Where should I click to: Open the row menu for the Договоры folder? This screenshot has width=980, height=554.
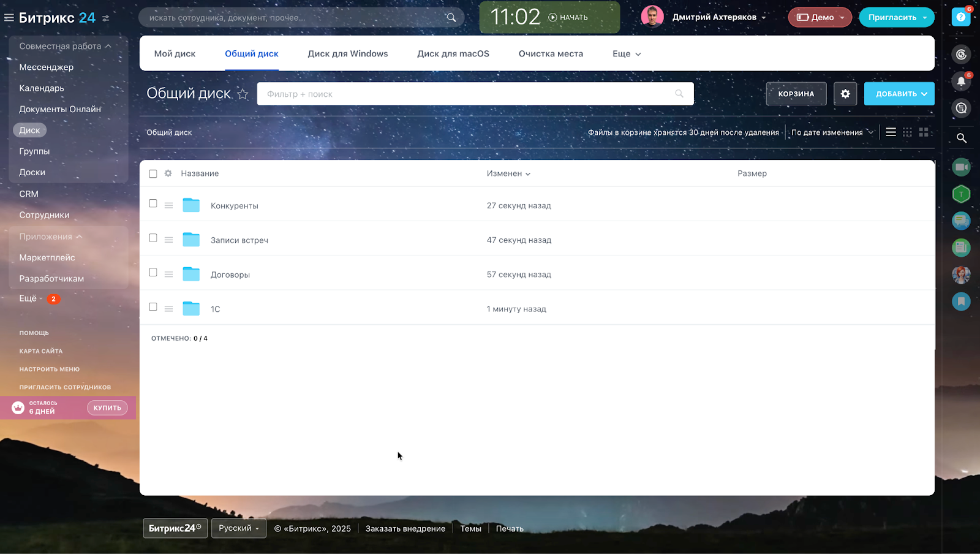168,275
